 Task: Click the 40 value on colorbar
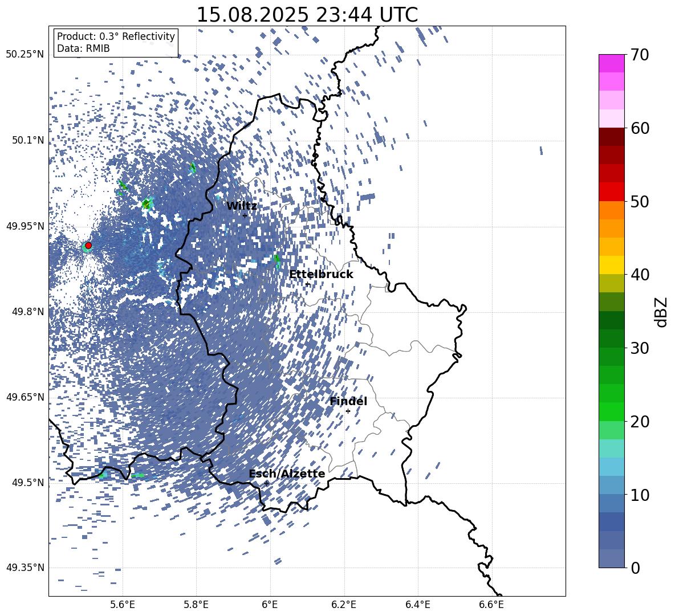coord(640,275)
